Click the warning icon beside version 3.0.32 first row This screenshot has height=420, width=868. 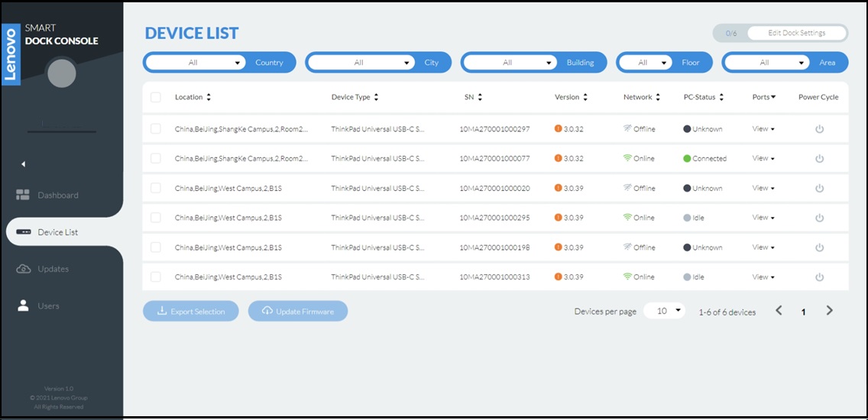(559, 129)
